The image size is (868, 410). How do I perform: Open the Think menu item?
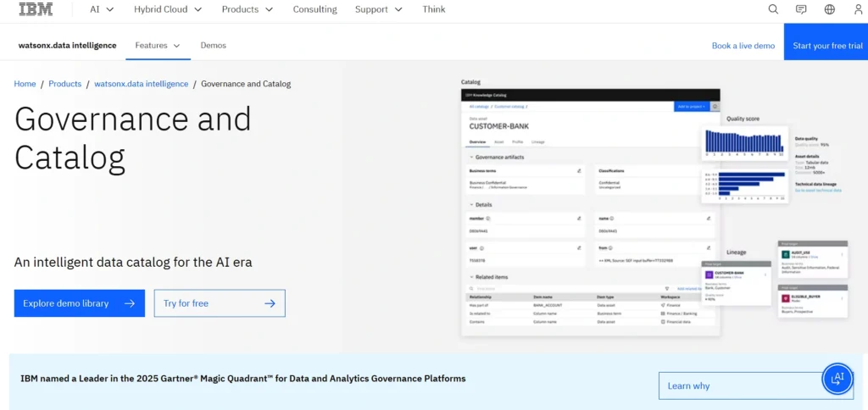pyautogui.click(x=433, y=9)
